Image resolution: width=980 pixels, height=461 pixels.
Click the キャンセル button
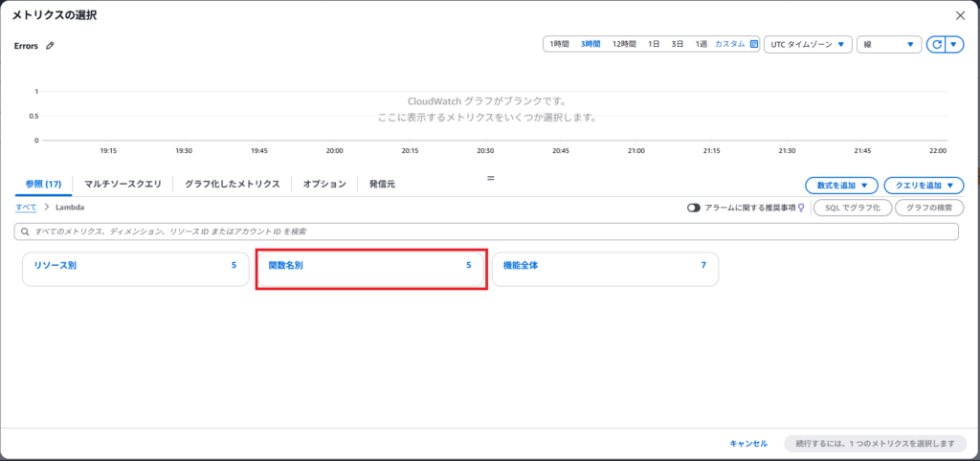(748, 444)
